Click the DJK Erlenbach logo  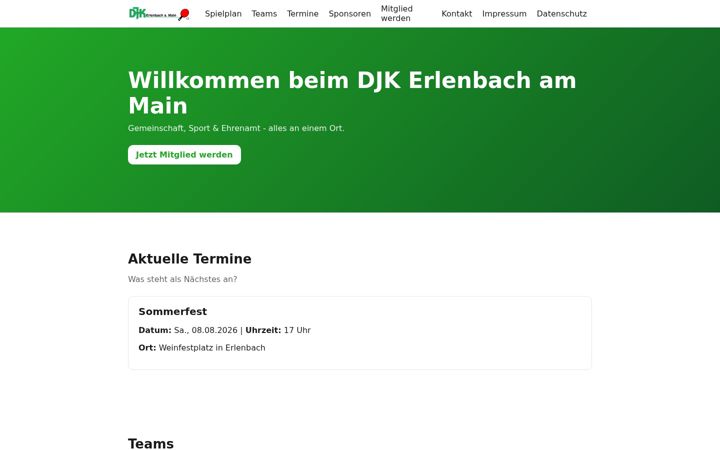click(159, 14)
